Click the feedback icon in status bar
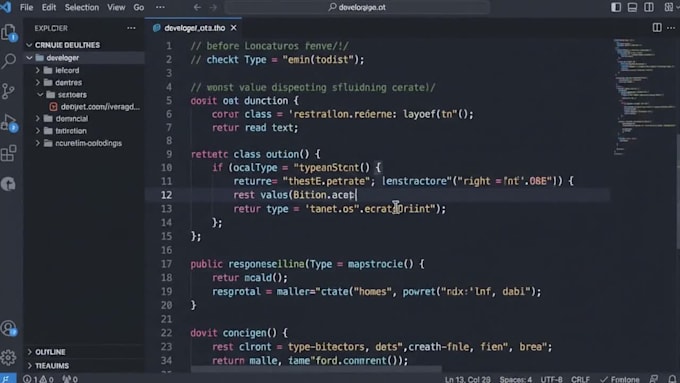The height and width of the screenshot is (383, 680). tap(654, 379)
